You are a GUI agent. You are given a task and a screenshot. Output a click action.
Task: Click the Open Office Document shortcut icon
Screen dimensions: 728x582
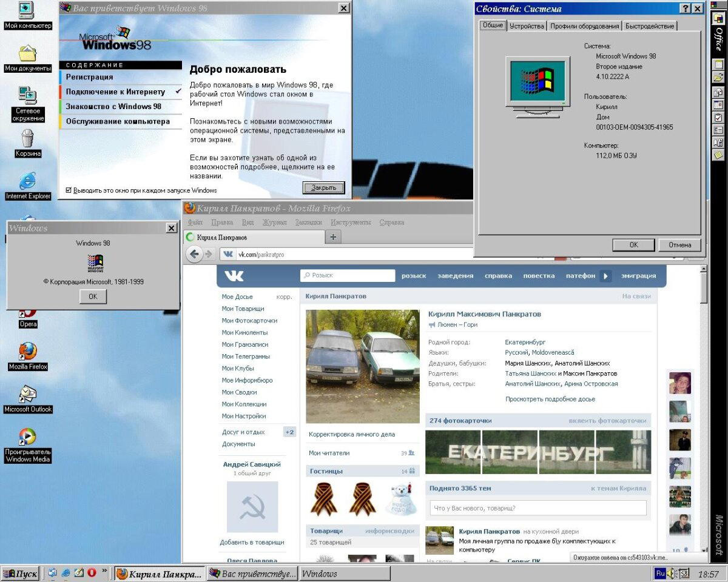[718, 78]
